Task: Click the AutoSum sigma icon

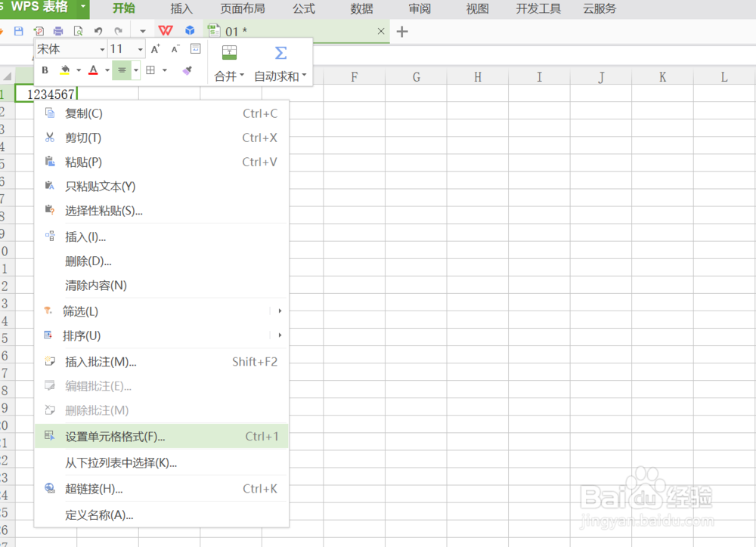Action: click(x=280, y=53)
